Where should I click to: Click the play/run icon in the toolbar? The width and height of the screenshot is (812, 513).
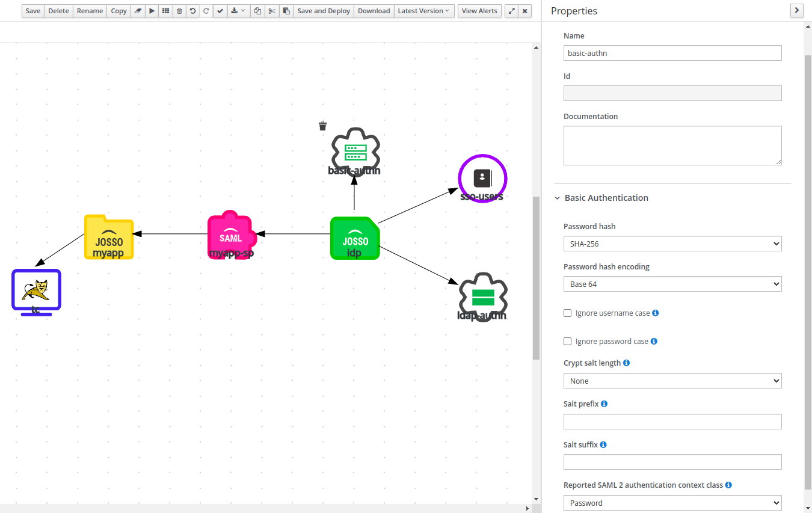coord(152,11)
